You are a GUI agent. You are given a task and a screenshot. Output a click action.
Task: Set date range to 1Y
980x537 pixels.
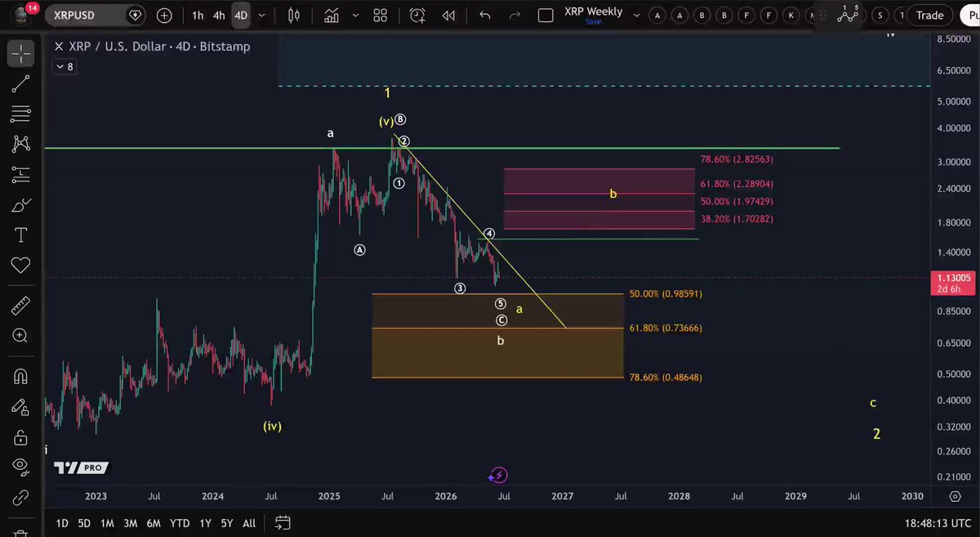204,523
